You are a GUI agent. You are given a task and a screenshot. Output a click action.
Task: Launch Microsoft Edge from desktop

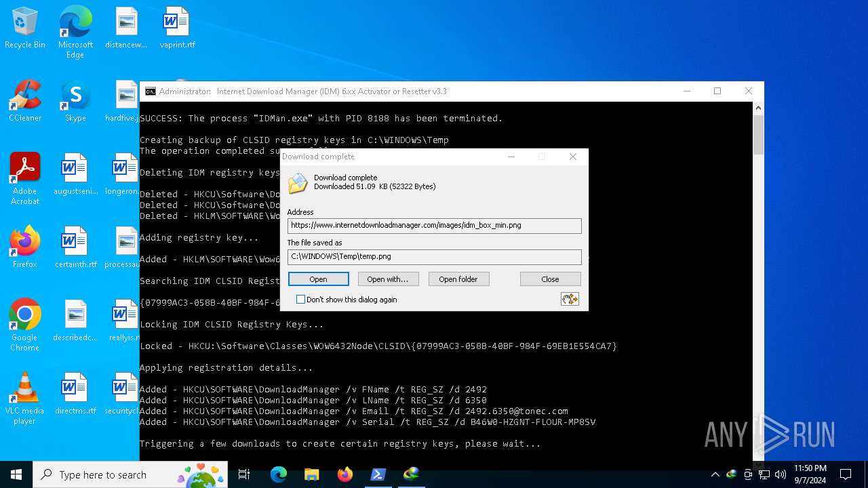coord(75,33)
